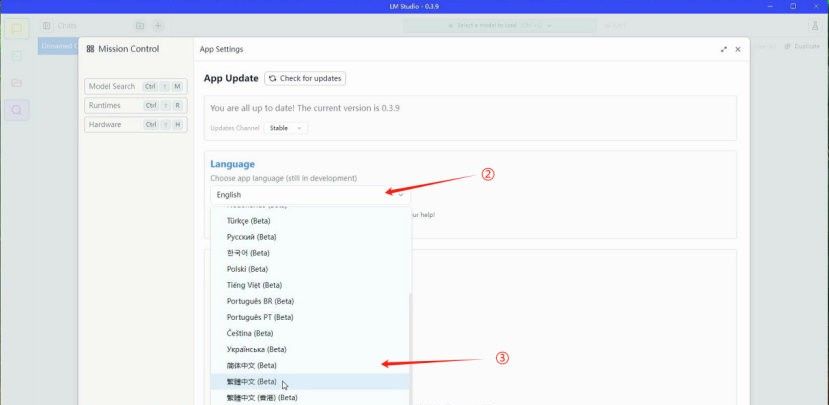Open My Models folder icon in sidebar

17,83
